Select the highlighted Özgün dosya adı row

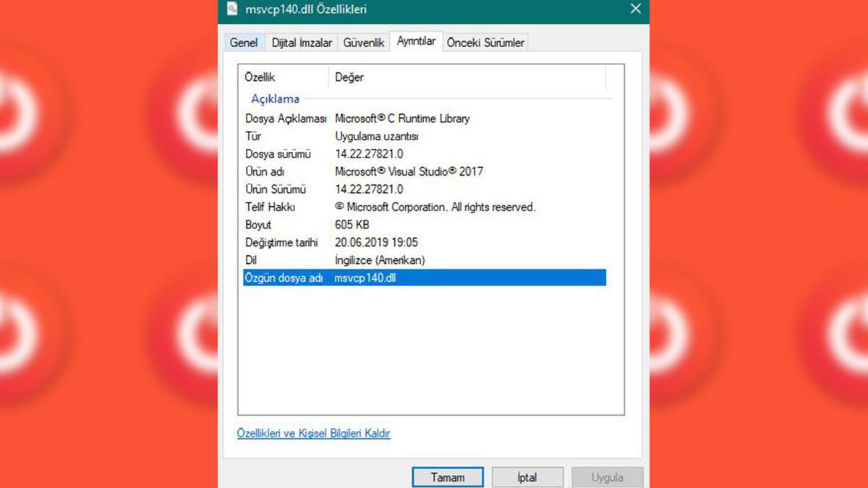(x=362, y=278)
